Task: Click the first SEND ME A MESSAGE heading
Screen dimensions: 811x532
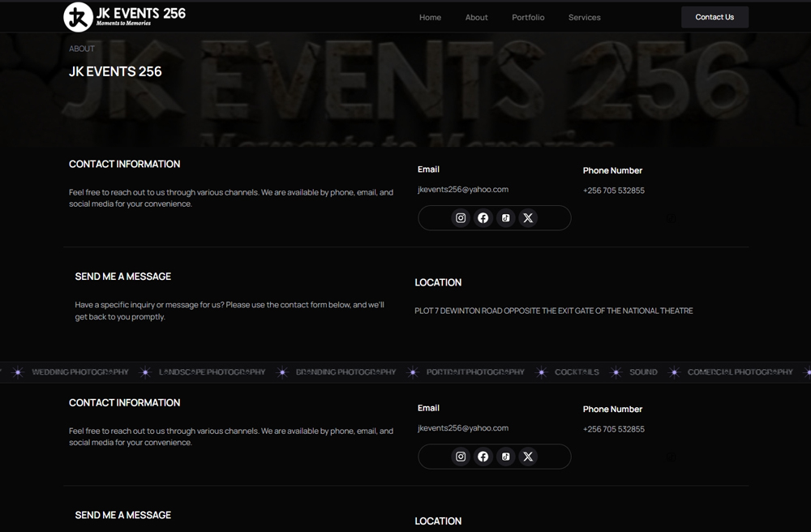Action: 123,277
